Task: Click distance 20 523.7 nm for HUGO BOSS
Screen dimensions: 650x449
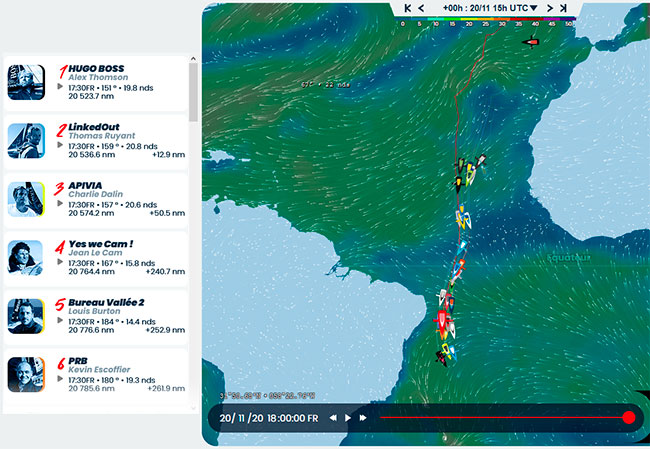Action: [x=91, y=96]
